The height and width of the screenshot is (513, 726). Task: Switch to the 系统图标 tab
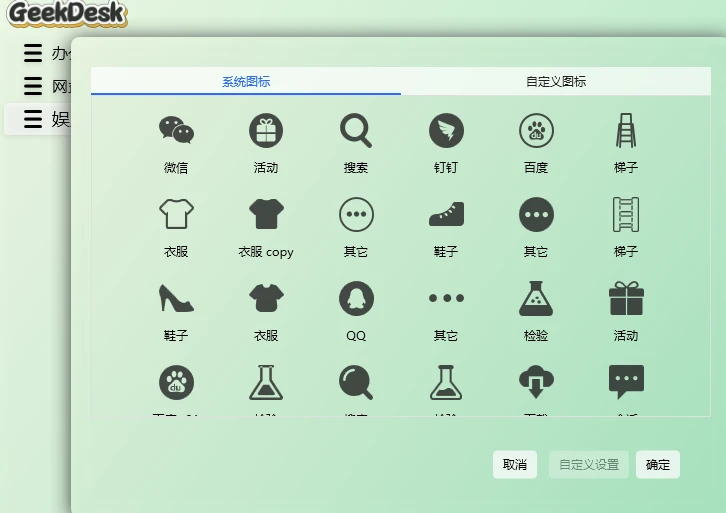pos(246,81)
